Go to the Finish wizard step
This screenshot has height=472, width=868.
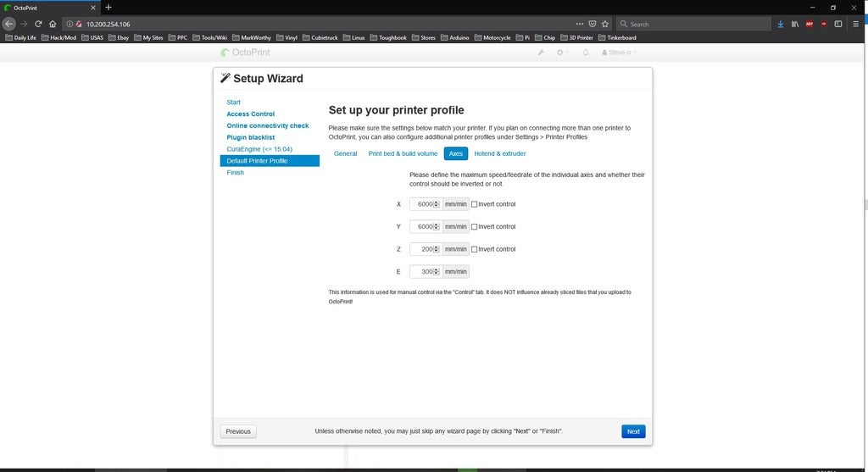click(236, 173)
